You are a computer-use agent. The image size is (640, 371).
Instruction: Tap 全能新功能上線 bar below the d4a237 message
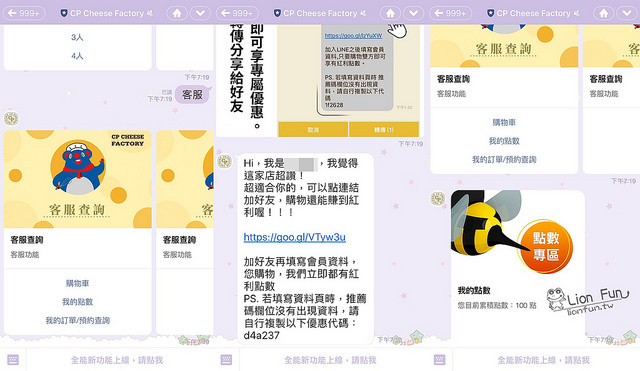(330, 360)
